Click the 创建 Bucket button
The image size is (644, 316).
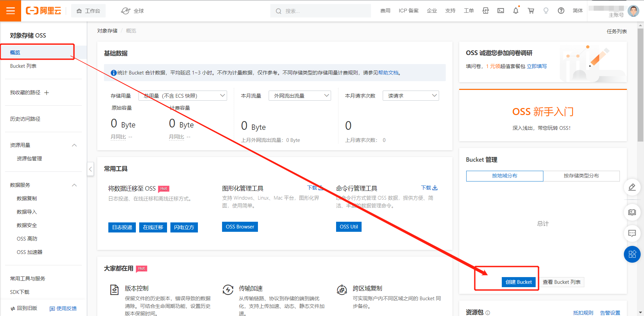(519, 282)
